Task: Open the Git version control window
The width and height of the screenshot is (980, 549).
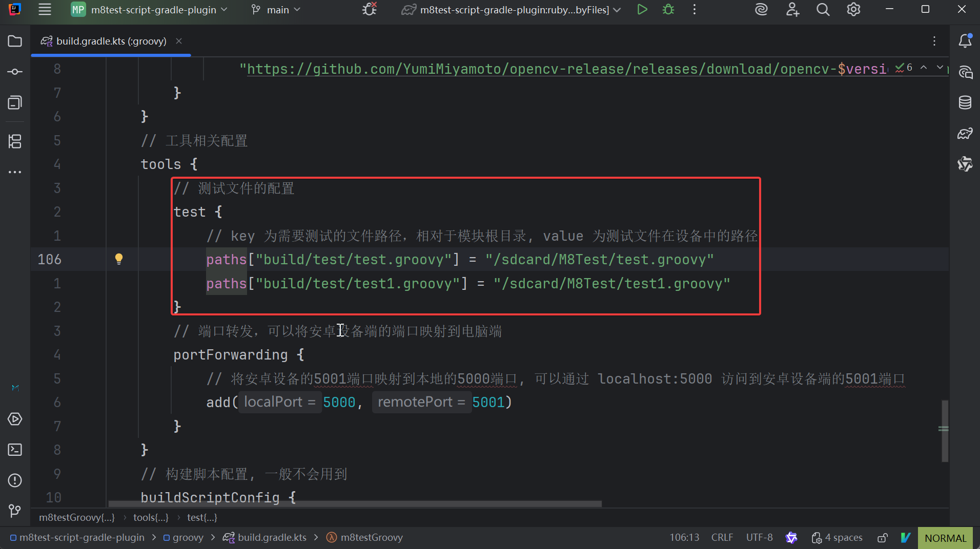Action: [x=15, y=511]
